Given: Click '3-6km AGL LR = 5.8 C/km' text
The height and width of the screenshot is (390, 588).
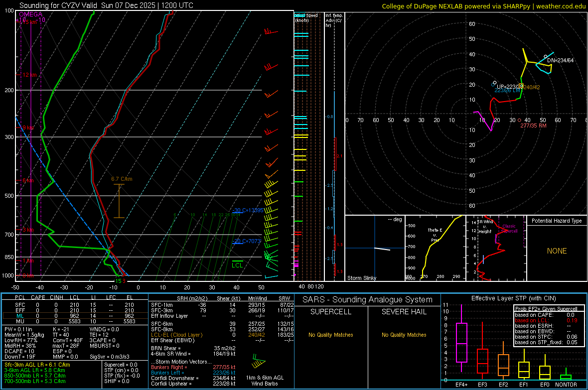Looking at the screenshot, I should pyautogui.click(x=34, y=370).
